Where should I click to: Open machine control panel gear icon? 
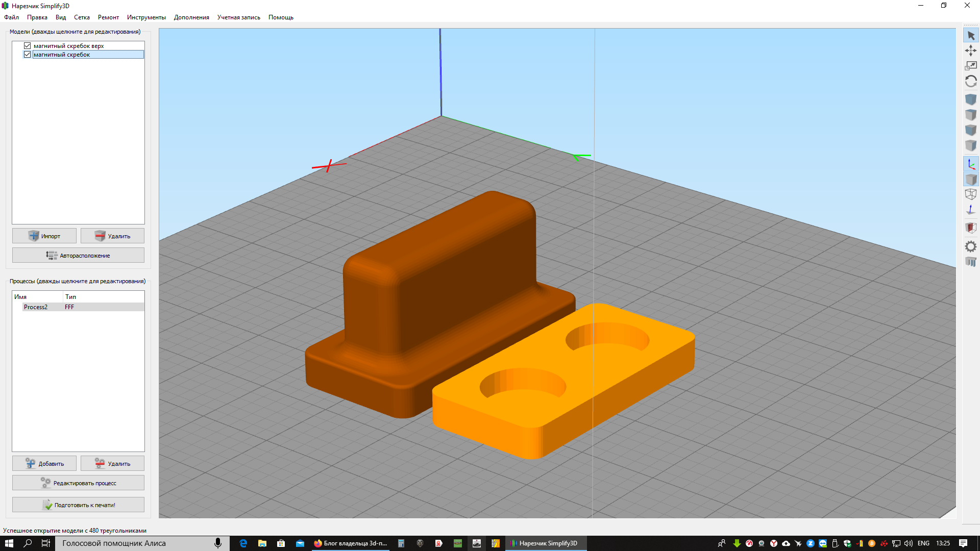click(971, 246)
